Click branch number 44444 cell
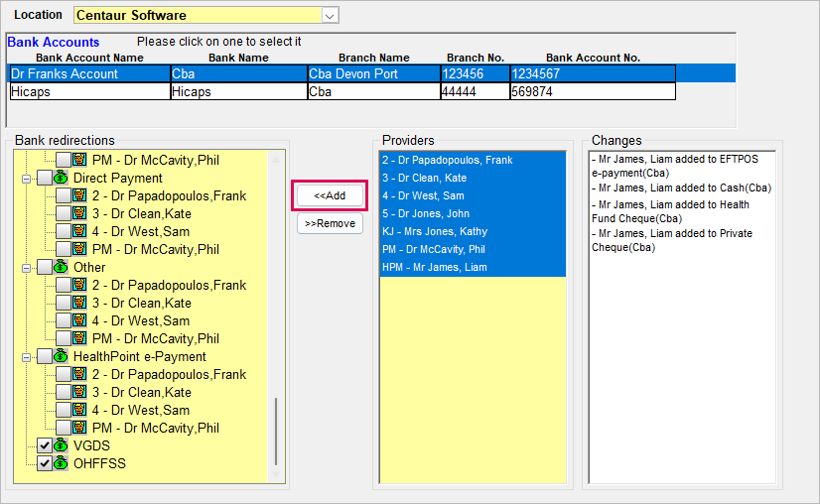The image size is (820, 504). click(x=475, y=91)
